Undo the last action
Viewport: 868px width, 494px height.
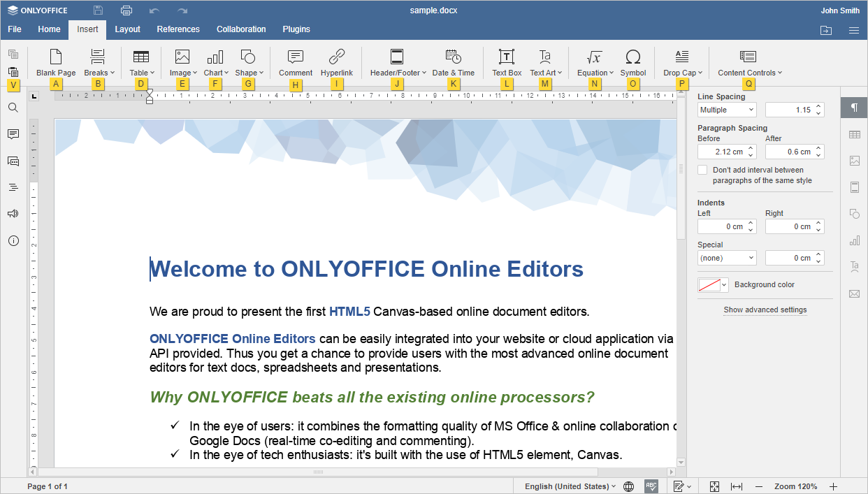pyautogui.click(x=154, y=10)
